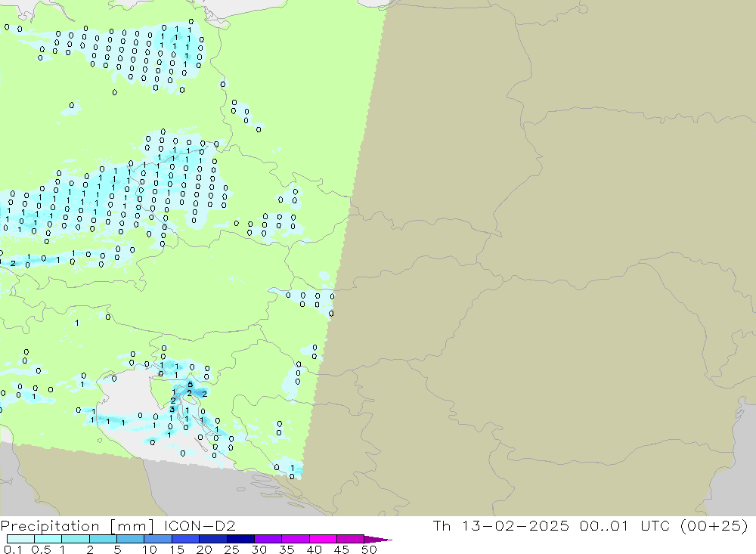Click legend tick label '20'
This screenshot has height=554, width=756.
coord(204,549)
